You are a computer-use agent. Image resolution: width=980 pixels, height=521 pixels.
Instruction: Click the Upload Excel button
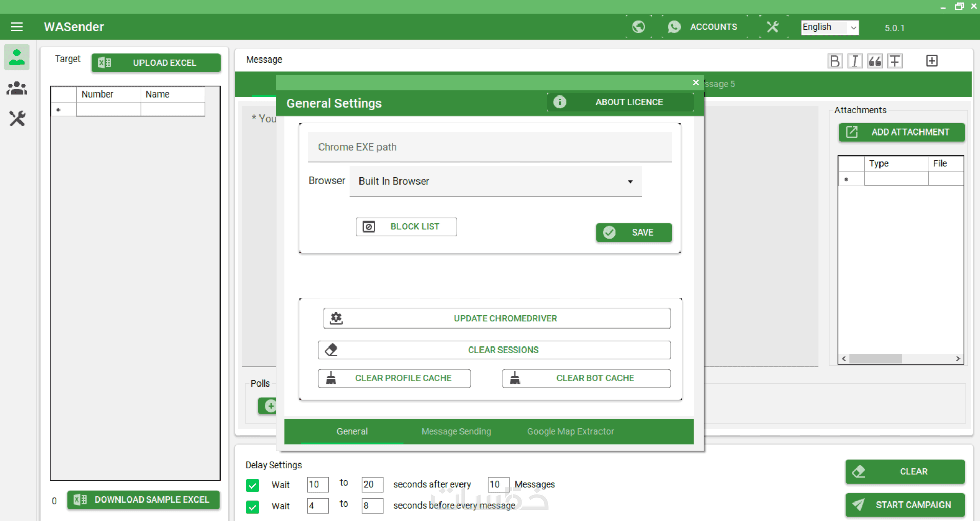tap(156, 63)
